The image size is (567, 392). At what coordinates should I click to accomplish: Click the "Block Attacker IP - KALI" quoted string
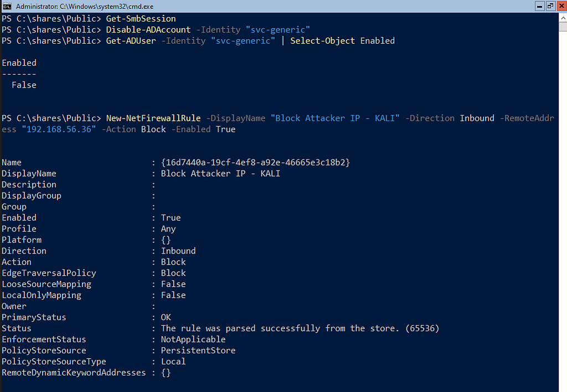click(335, 118)
